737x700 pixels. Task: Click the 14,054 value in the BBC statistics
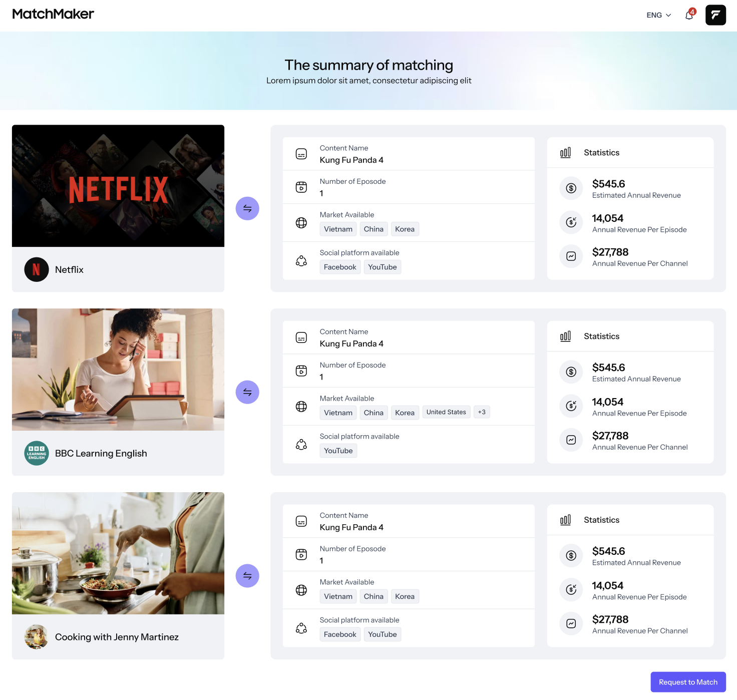coord(608,402)
